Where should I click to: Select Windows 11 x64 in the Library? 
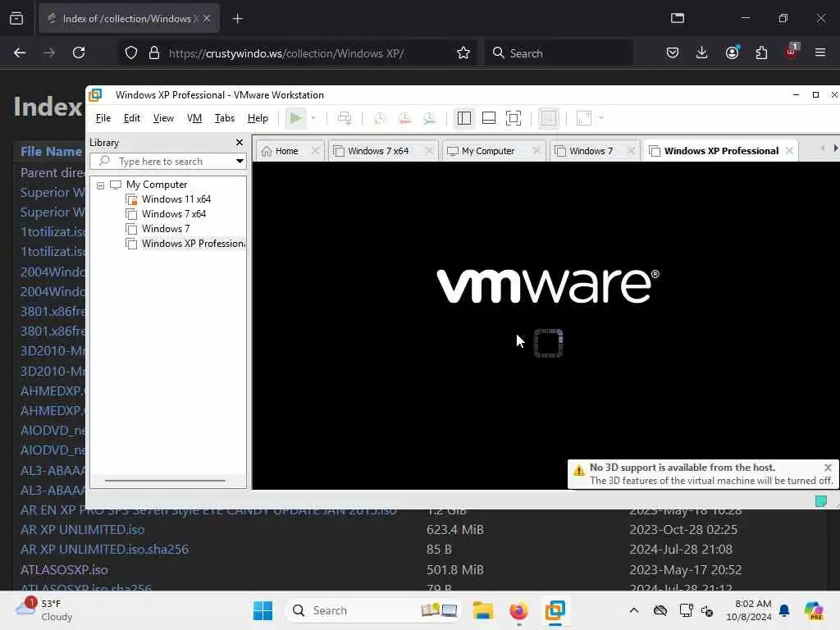[x=176, y=199]
